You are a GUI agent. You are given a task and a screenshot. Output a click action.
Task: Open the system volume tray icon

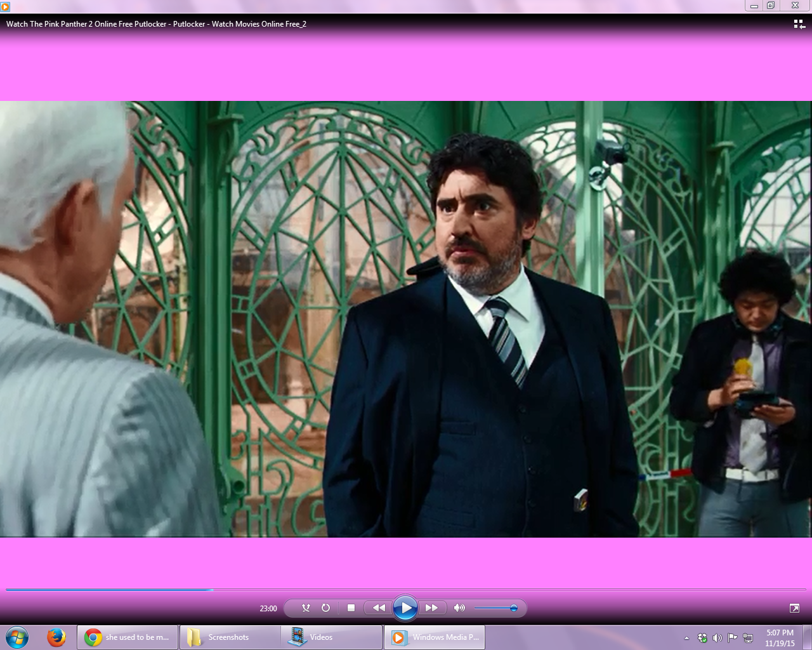pyautogui.click(x=717, y=638)
